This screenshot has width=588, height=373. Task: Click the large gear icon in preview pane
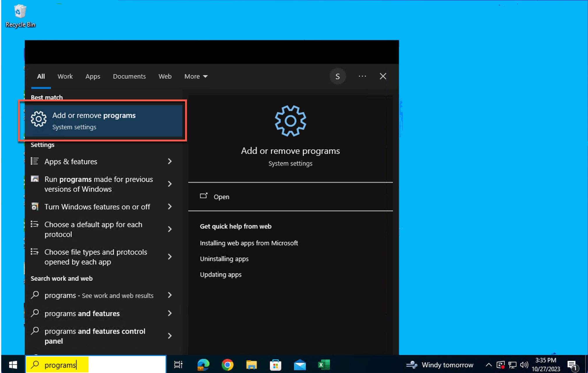coord(290,121)
